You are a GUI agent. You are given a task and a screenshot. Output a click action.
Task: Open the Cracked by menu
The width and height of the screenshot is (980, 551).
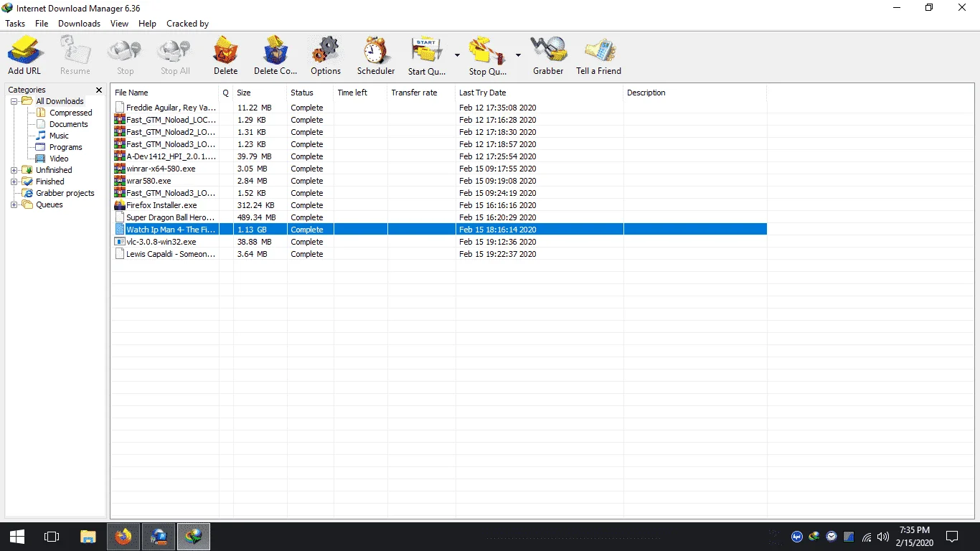click(x=187, y=24)
